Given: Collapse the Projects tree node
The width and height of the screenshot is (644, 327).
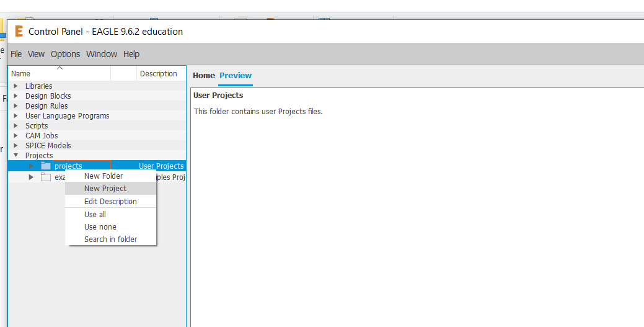Looking at the screenshot, I should point(16,155).
